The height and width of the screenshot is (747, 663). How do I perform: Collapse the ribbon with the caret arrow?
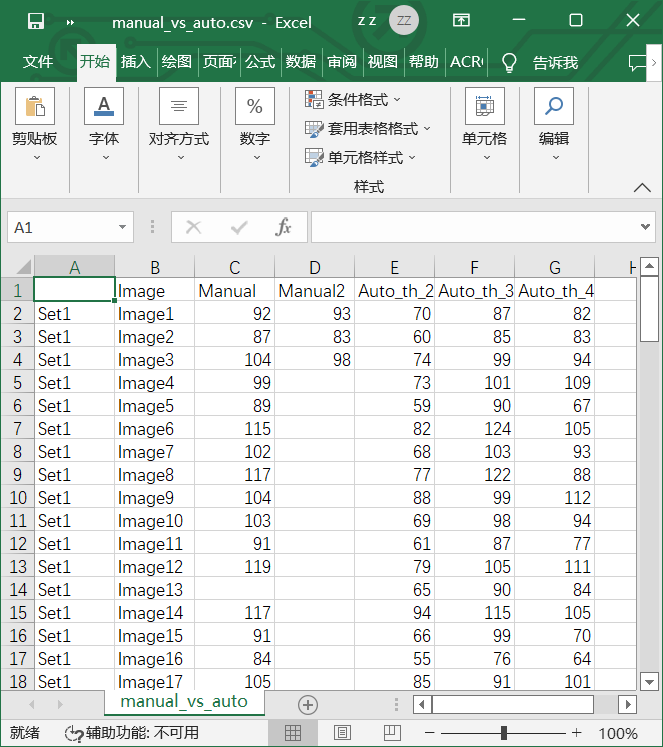click(642, 187)
